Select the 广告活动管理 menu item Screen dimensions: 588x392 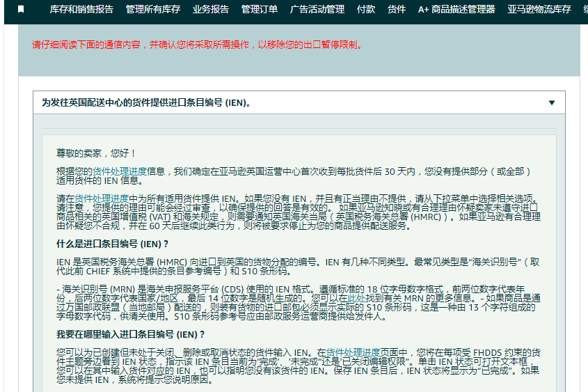pos(317,9)
